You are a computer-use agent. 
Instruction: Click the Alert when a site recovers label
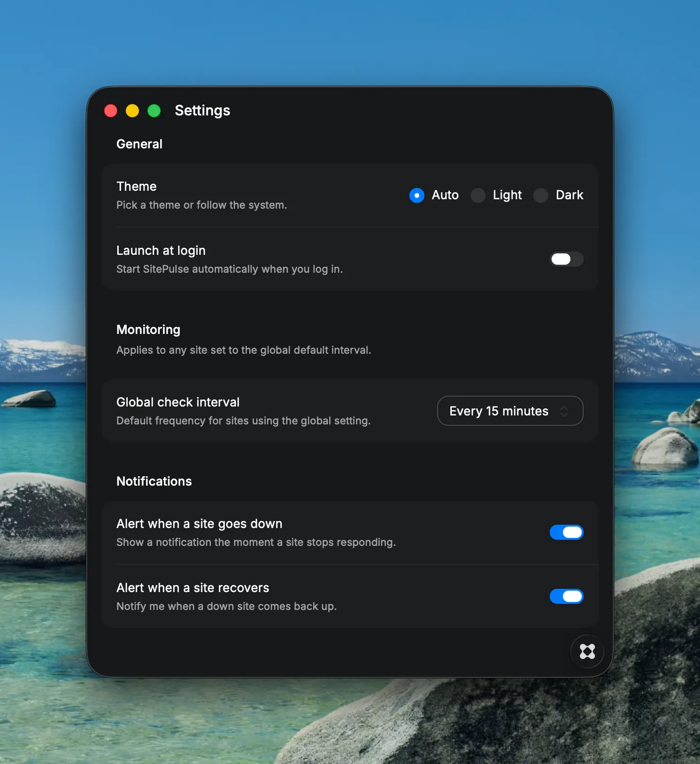coord(193,588)
